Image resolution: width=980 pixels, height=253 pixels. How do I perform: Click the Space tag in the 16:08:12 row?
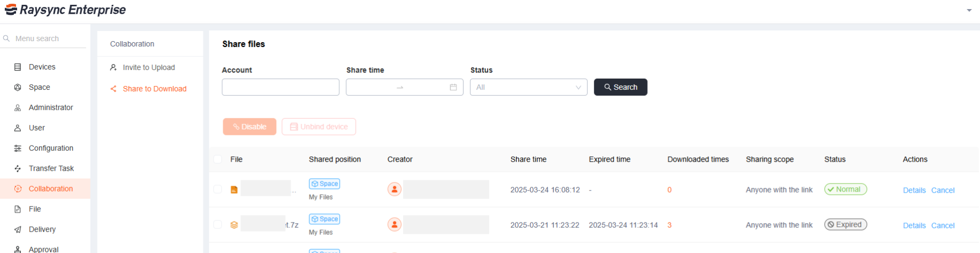coord(324,183)
